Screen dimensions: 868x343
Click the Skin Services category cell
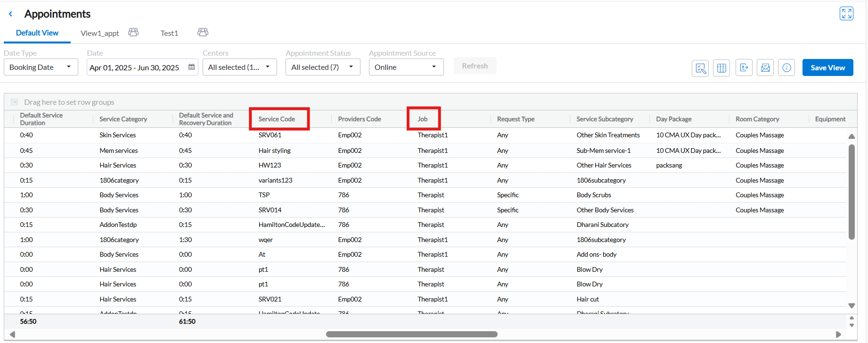[117, 135]
